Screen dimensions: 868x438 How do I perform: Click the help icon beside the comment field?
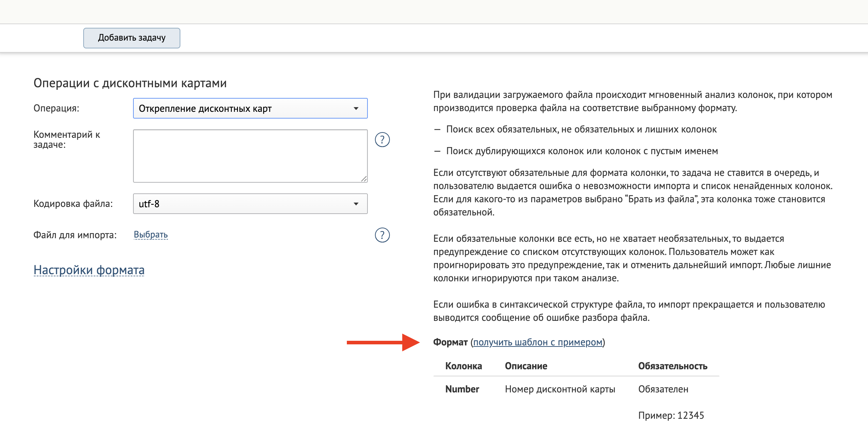tap(382, 140)
